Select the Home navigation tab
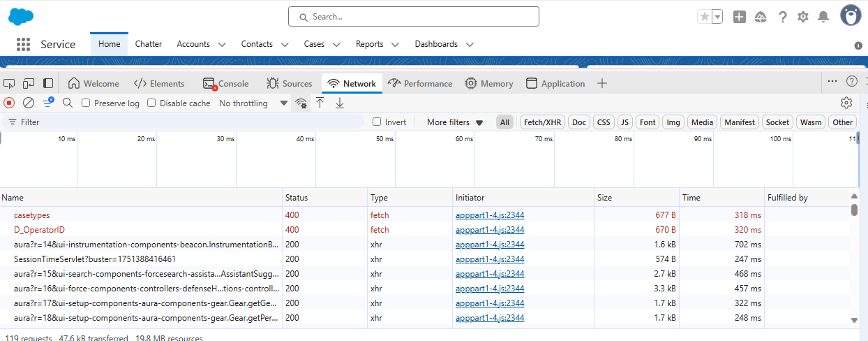Image resolution: width=868 pixels, height=341 pixels. 110,44
